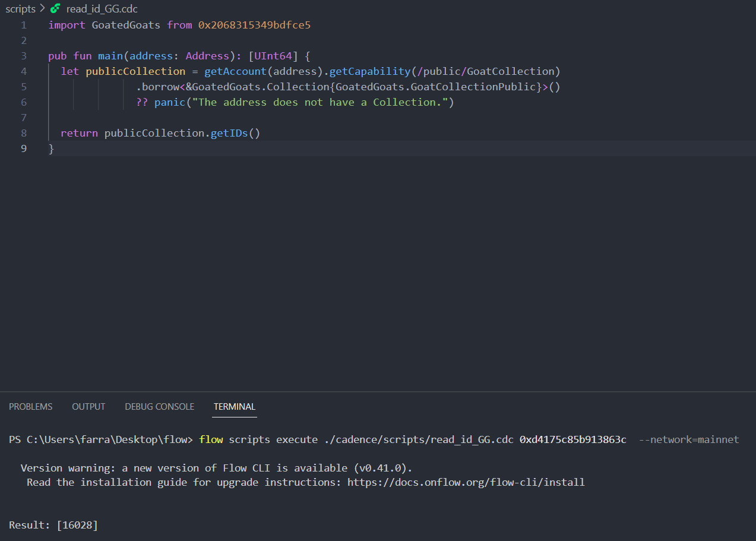Viewport: 756px width, 541px height.
Task: Click the 0xd4175c85b913863c argument in terminal
Action: 573,439
